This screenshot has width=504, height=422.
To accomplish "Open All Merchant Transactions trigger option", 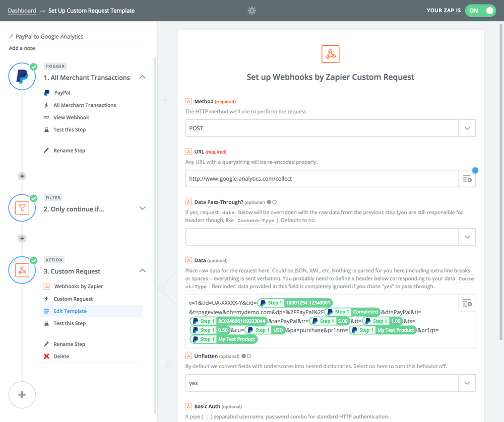I will click(x=85, y=105).
